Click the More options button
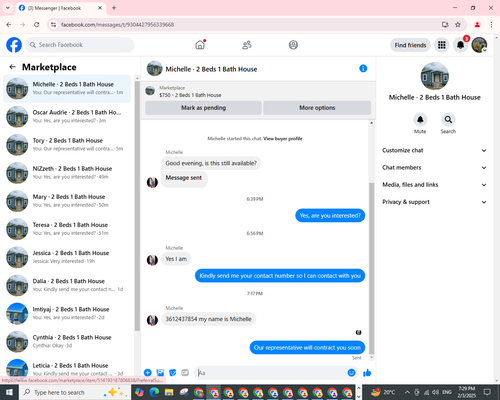The height and width of the screenshot is (400, 500). coord(317,108)
